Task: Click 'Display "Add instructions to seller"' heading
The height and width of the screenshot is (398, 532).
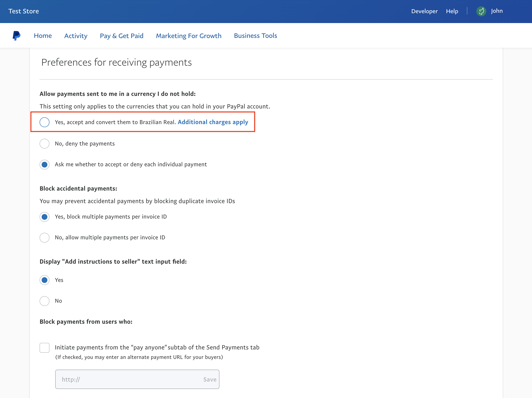Action: tap(113, 261)
